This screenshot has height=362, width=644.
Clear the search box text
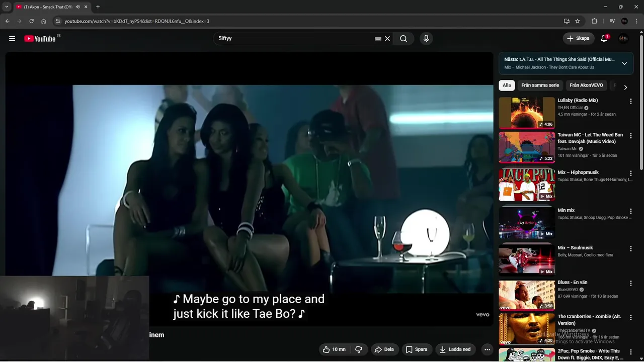tap(387, 39)
